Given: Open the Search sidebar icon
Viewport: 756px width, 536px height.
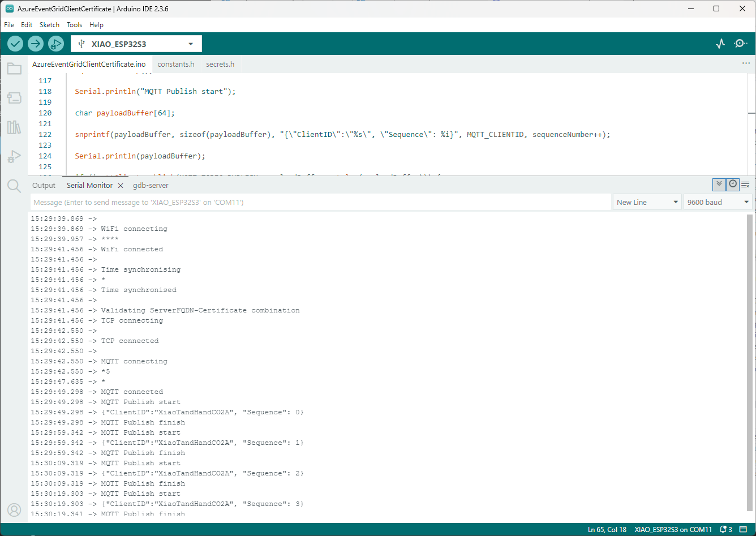Looking at the screenshot, I should click(x=14, y=186).
